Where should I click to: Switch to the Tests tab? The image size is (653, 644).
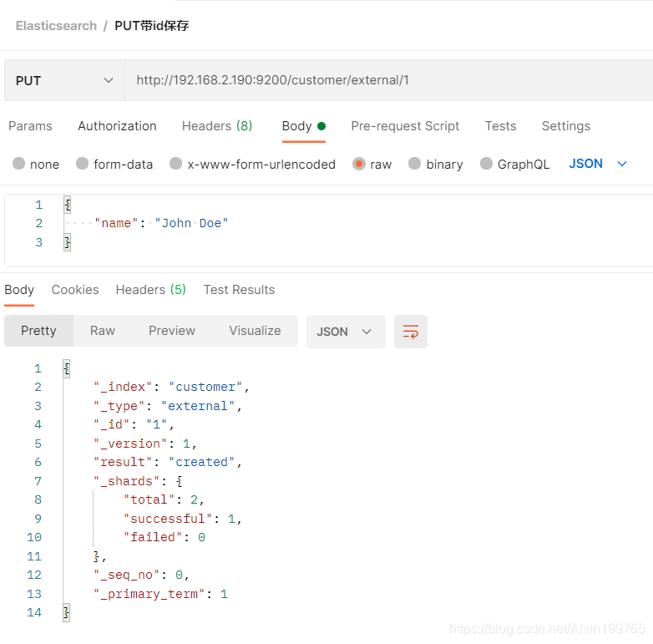pyautogui.click(x=500, y=126)
